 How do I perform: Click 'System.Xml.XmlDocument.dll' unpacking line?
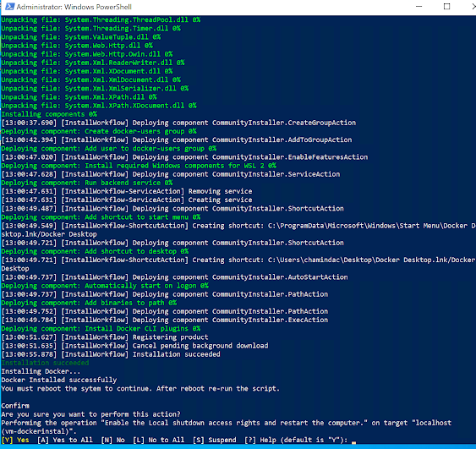pos(90,79)
